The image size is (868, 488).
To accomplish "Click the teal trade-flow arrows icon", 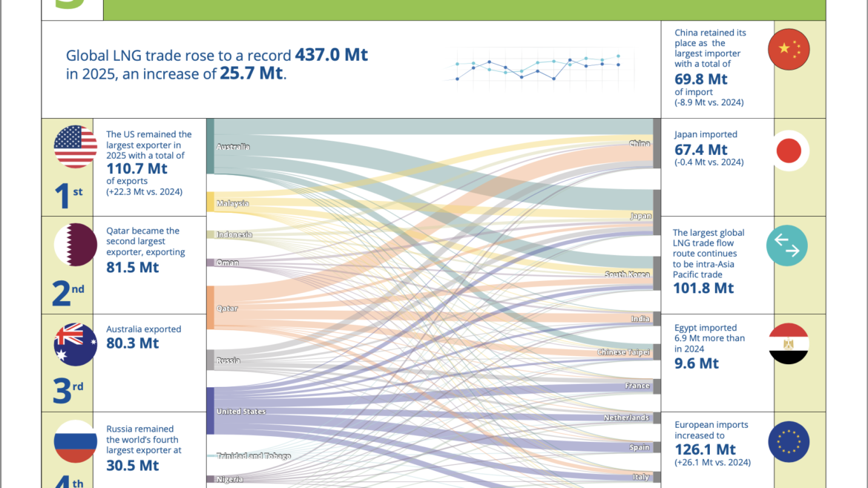I will pyautogui.click(x=786, y=245).
